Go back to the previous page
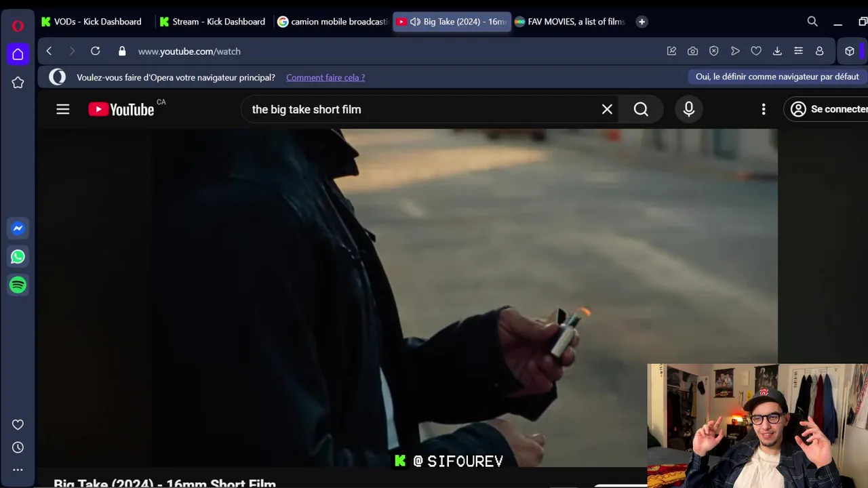 (49, 51)
